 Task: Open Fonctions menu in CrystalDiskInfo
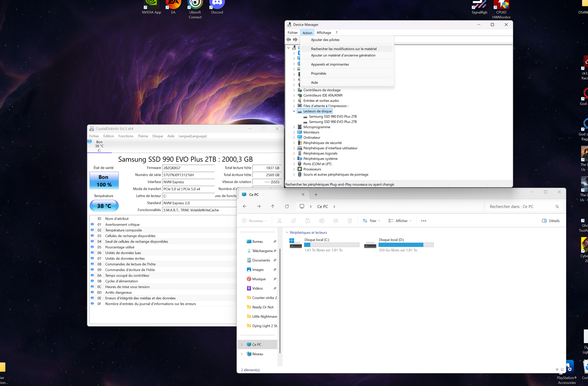[125, 136]
